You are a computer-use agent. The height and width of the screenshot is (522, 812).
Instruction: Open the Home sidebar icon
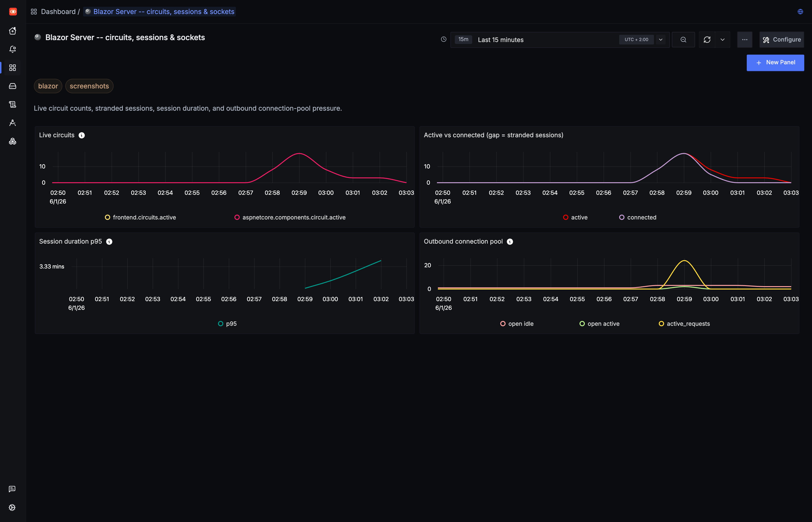click(x=13, y=31)
